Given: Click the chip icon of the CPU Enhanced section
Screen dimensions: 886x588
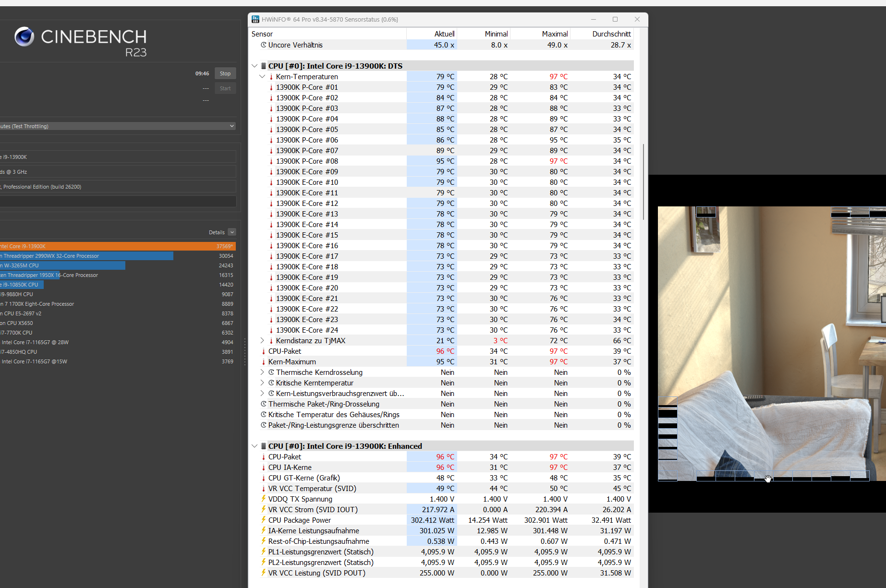Looking at the screenshot, I should (x=264, y=446).
